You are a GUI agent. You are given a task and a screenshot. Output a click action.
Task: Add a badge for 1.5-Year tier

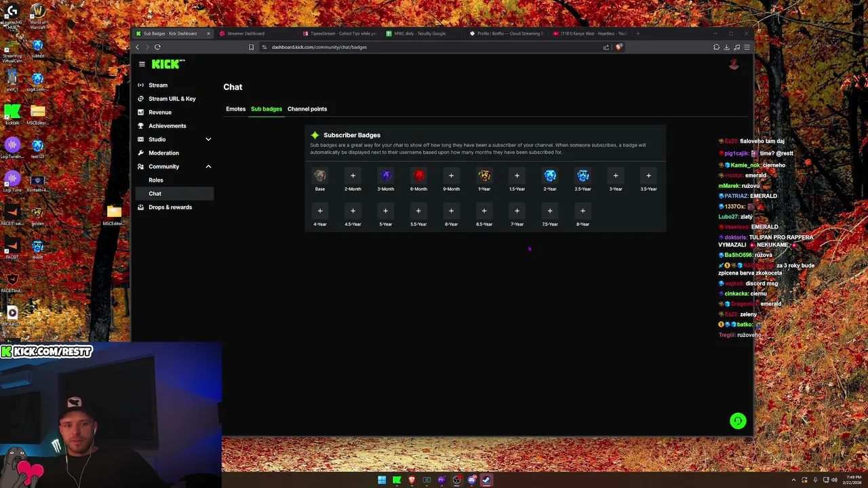tap(517, 176)
